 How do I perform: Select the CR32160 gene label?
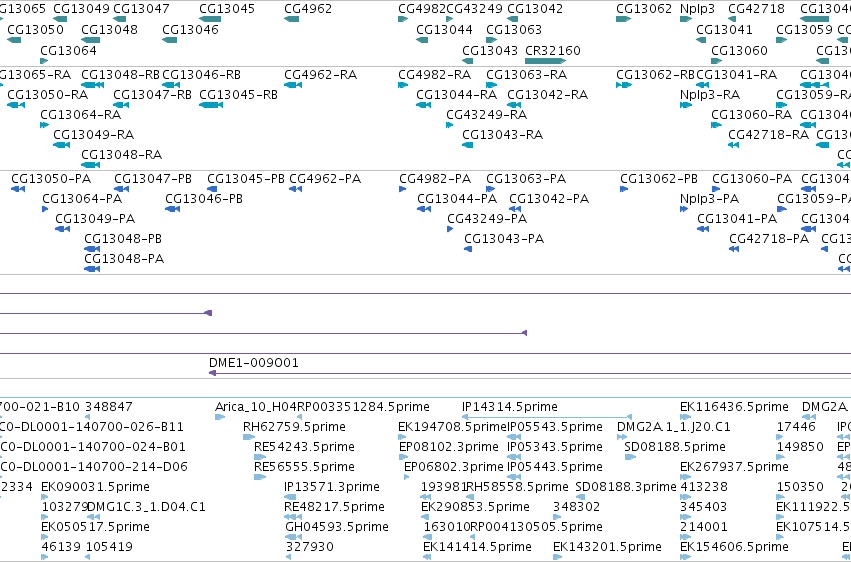(552, 50)
